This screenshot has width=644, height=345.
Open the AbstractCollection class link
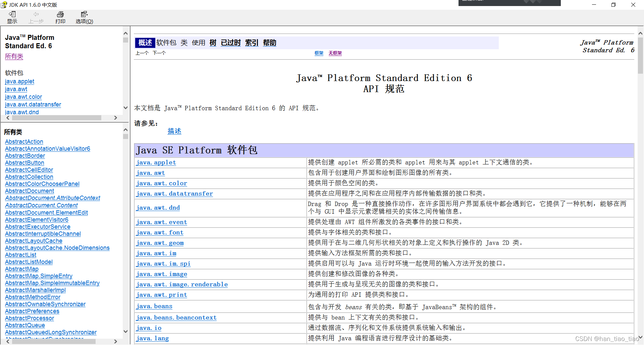(x=29, y=177)
